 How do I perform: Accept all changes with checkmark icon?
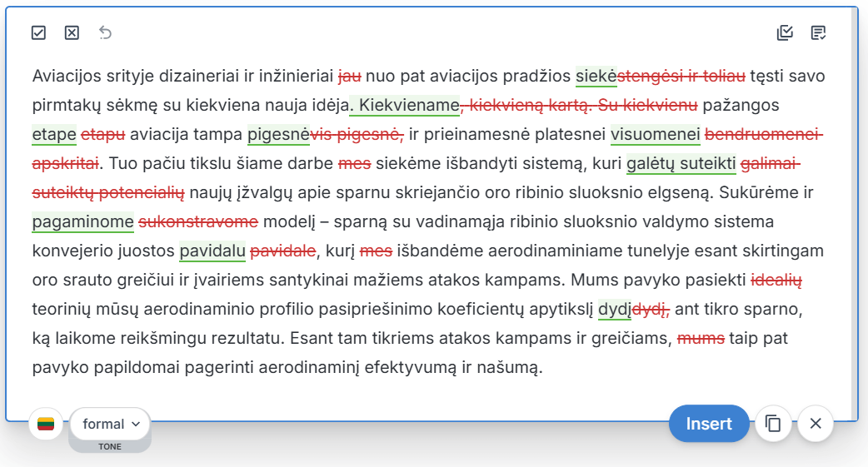(x=38, y=32)
